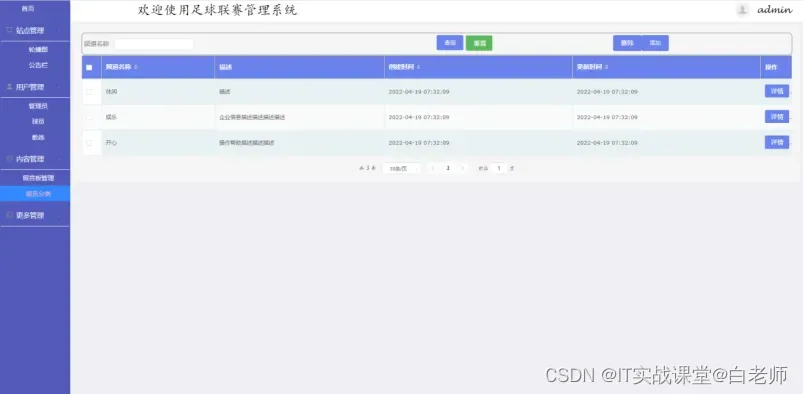803x394 pixels.
Task: Click the admin avatar icon
Action: coord(743,10)
